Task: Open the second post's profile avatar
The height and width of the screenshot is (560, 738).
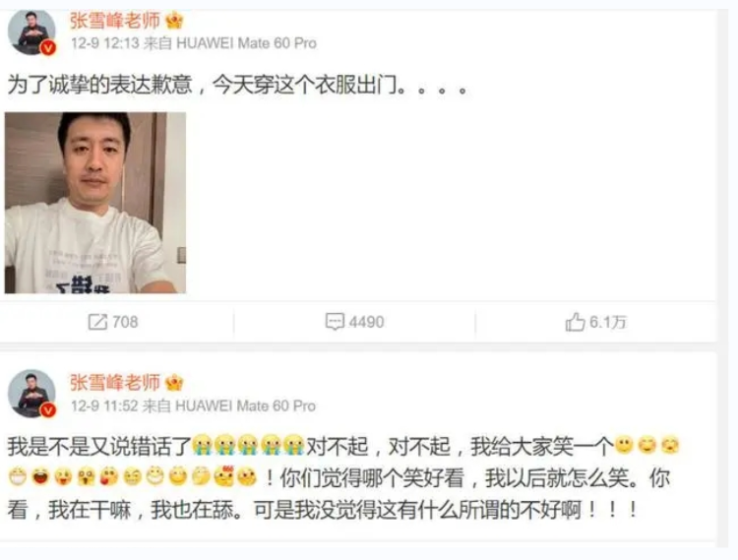Action: (x=31, y=394)
